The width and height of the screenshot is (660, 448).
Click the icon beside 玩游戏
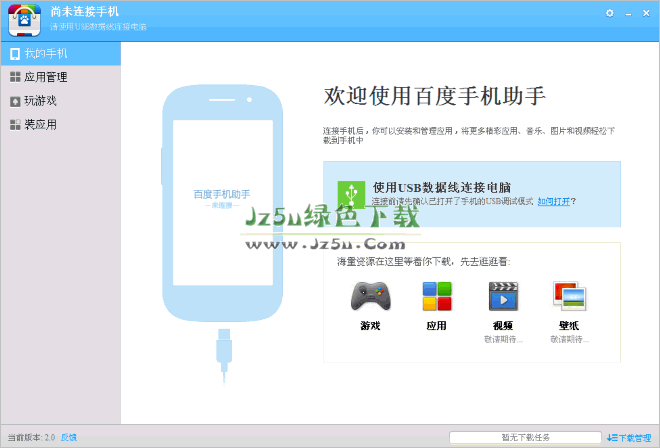[x=15, y=101]
